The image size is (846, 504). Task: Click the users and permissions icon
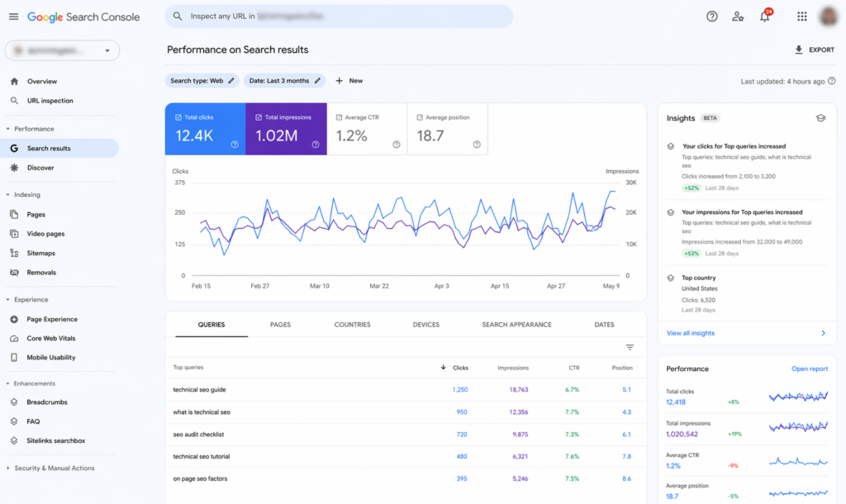click(x=738, y=17)
